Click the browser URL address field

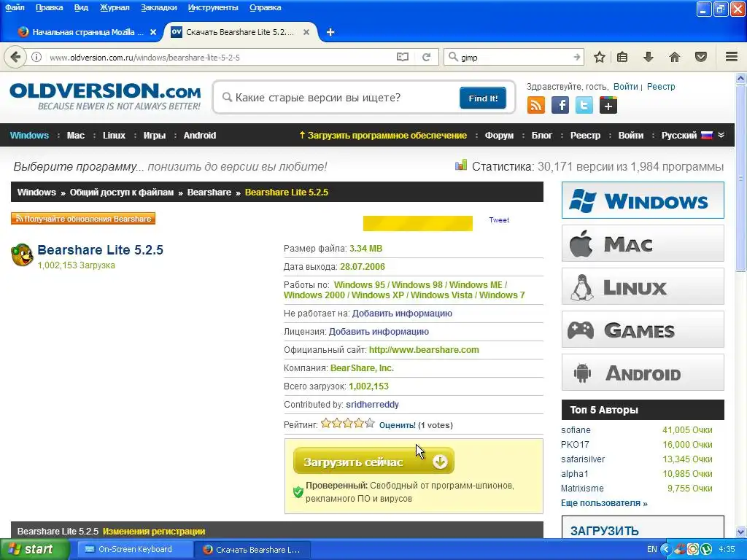(x=219, y=57)
